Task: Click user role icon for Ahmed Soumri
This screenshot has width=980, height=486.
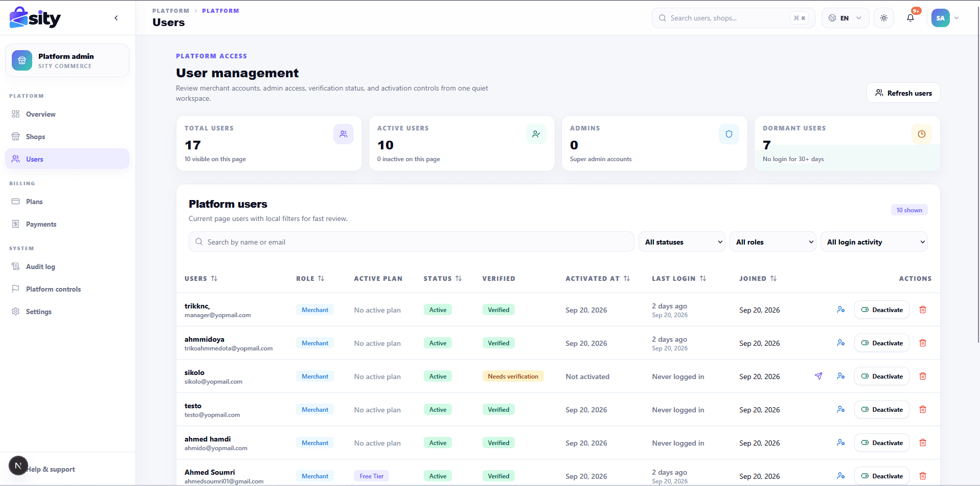Action: [x=841, y=476]
